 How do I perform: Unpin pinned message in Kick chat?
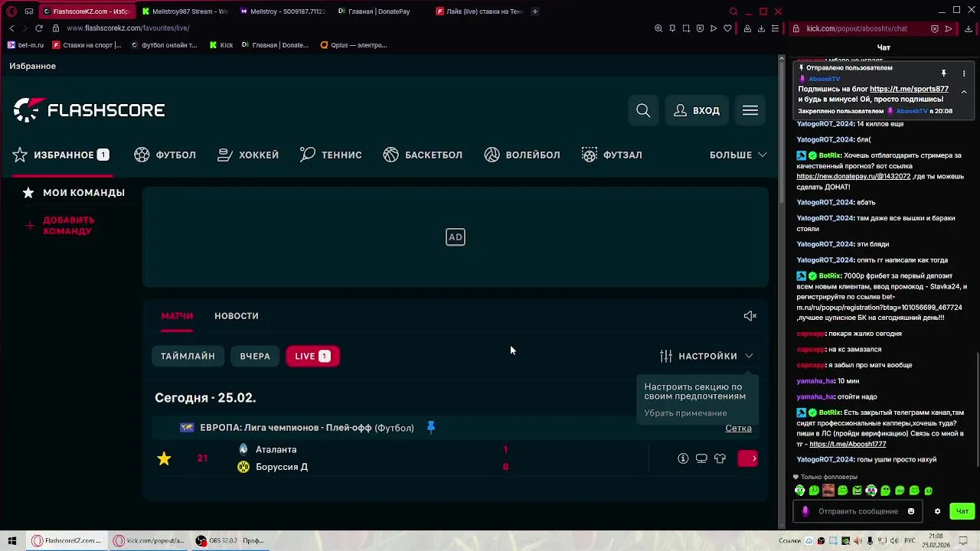[944, 73]
